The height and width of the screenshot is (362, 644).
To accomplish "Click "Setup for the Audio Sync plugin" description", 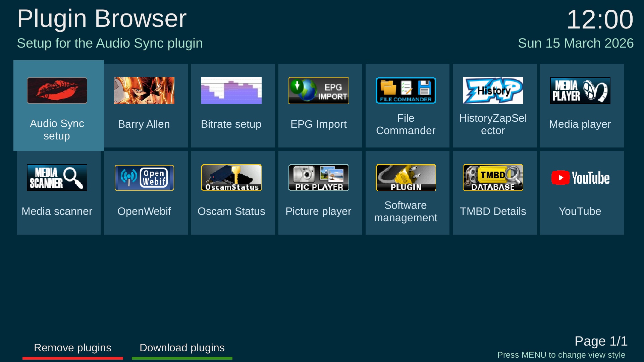I will [110, 43].
